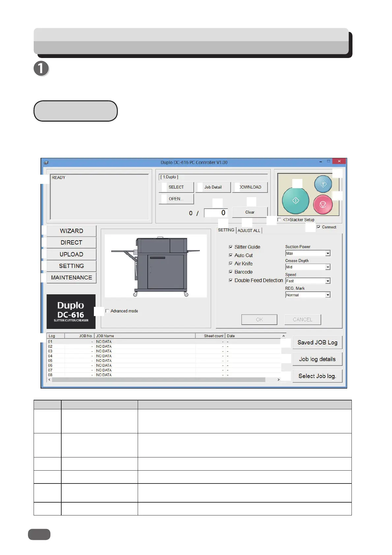392x555 pixels.
Task: Click the job log horizontal scrollbar
Action: 159,380
